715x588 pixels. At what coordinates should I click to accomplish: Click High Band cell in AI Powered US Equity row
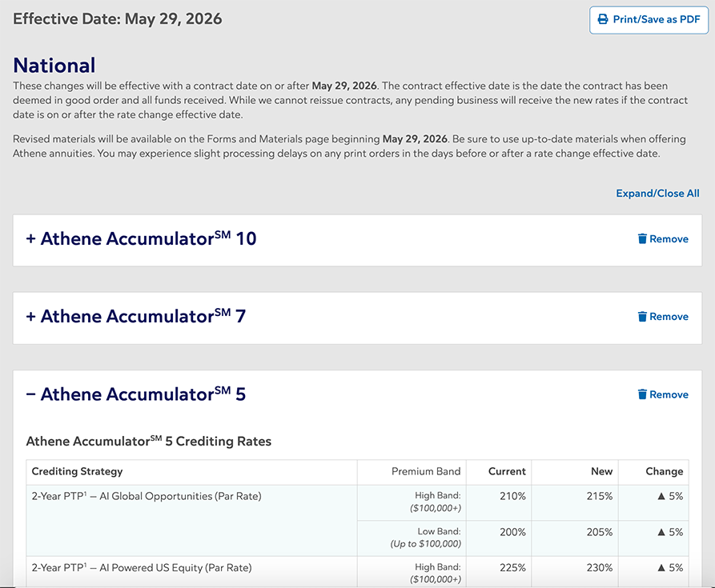click(x=412, y=572)
